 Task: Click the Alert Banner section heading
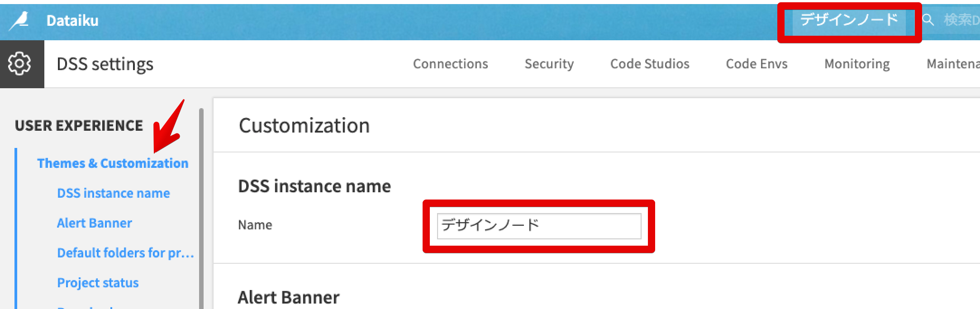289,297
